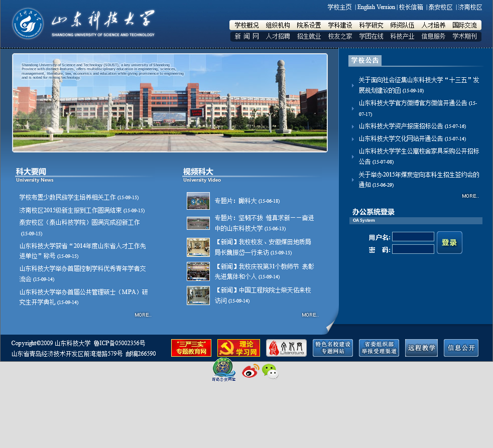
Task: Open the 组织机构 menu
Action: pyautogui.click(x=278, y=25)
